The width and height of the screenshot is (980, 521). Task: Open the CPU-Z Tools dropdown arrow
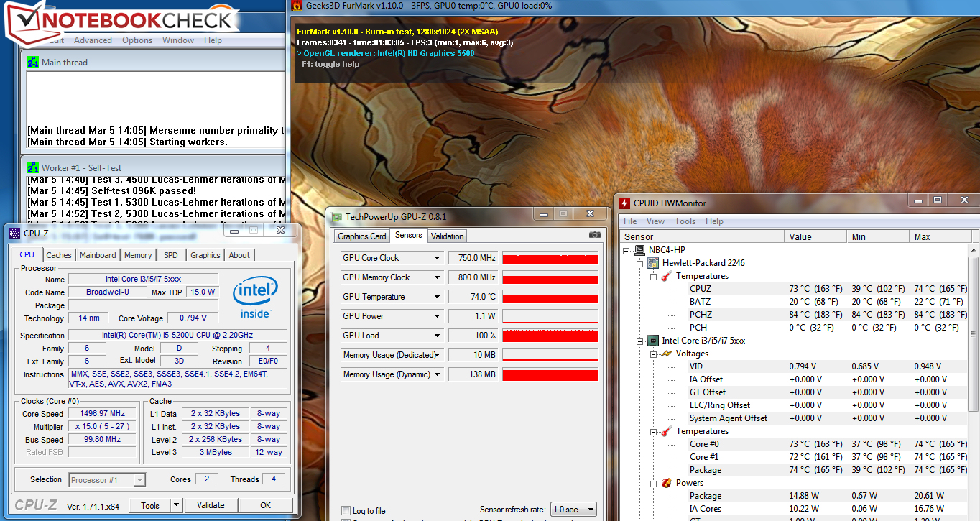176,505
